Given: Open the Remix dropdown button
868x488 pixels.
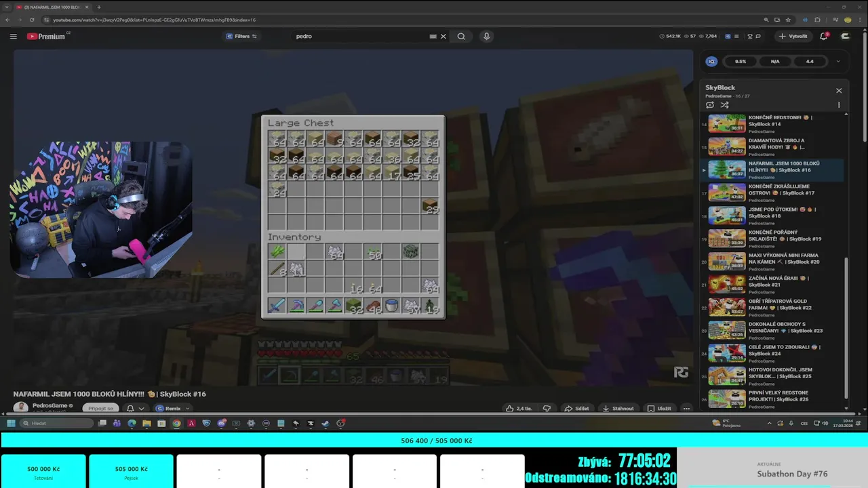Looking at the screenshot, I should 172,409.
